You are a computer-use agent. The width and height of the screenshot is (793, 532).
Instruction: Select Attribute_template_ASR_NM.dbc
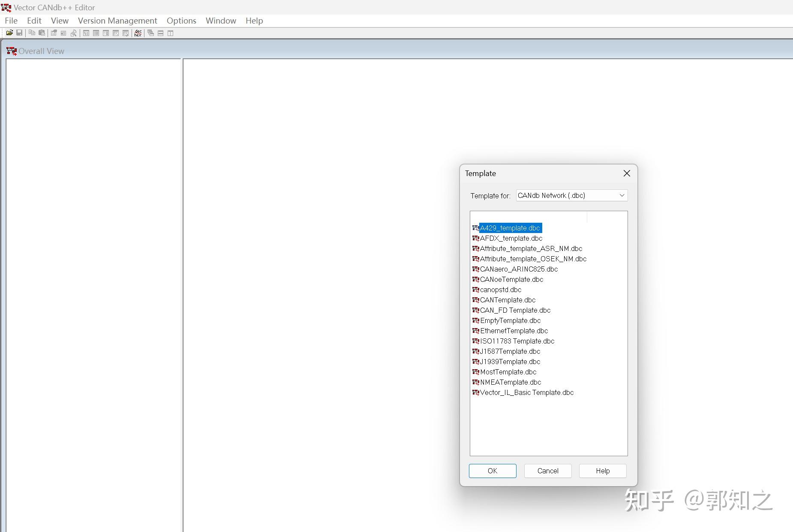click(x=531, y=248)
